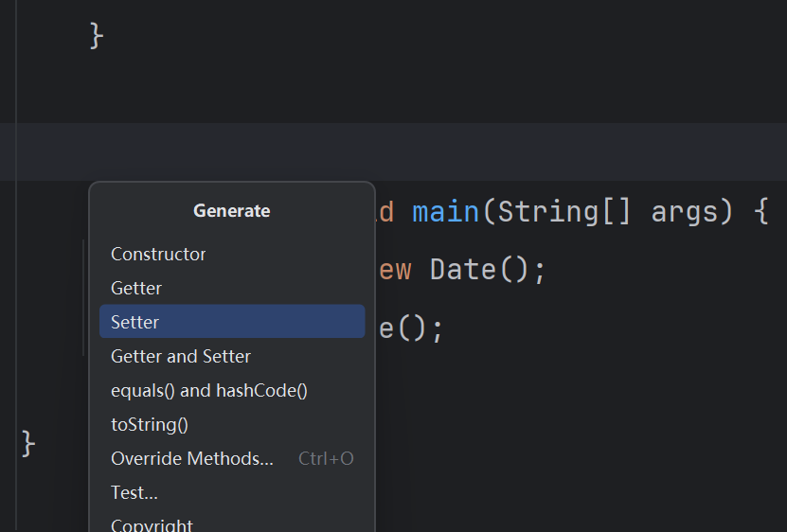Click the highlighted empty editor line

tap(394, 151)
